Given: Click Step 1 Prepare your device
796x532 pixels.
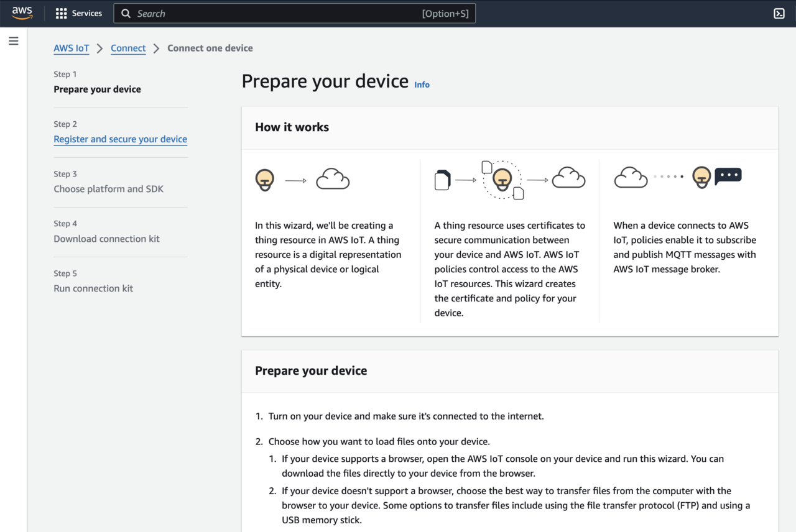Looking at the screenshot, I should (97, 89).
